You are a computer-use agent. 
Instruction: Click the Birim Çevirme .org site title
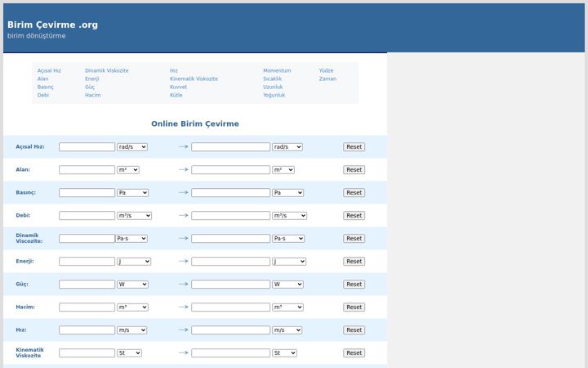tap(52, 25)
